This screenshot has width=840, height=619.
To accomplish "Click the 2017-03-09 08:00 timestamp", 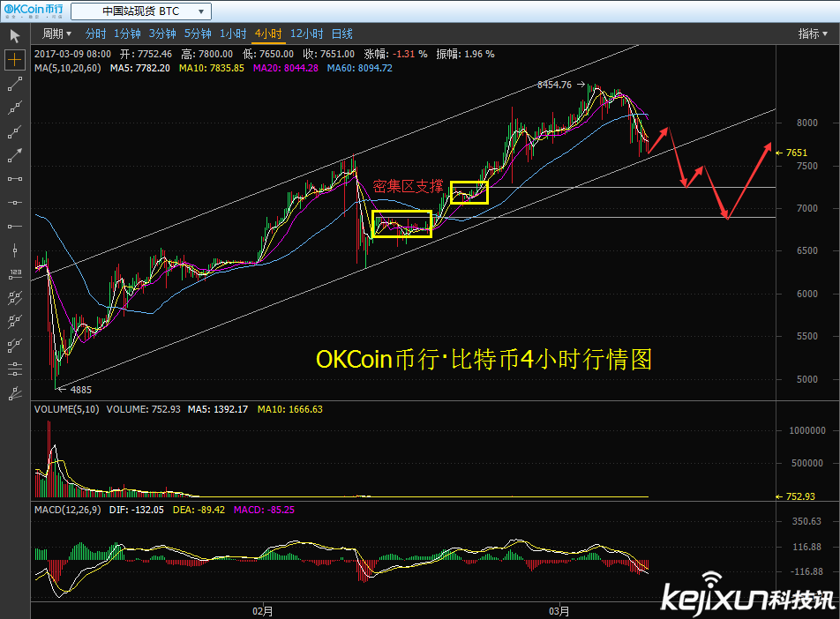I will (73, 54).
